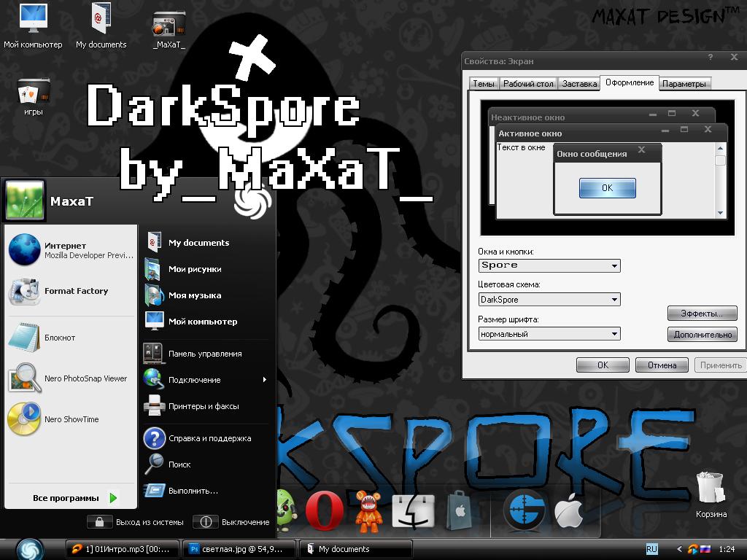Open Справка и поддержка help icon
Viewport: 747px width, 560px height.
coord(155,438)
